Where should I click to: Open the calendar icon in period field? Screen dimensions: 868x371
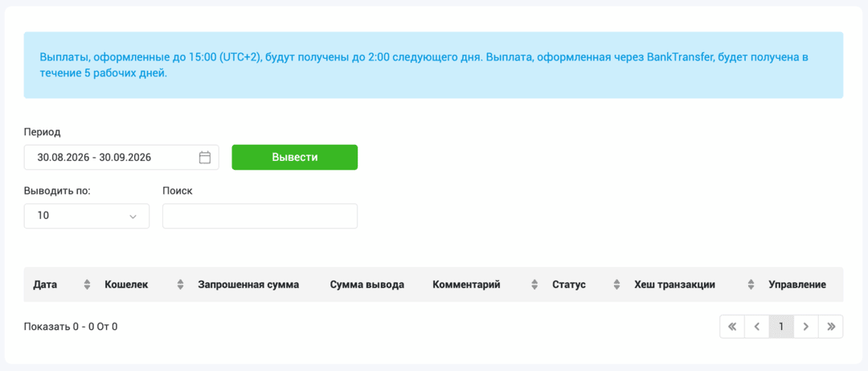coord(205,158)
